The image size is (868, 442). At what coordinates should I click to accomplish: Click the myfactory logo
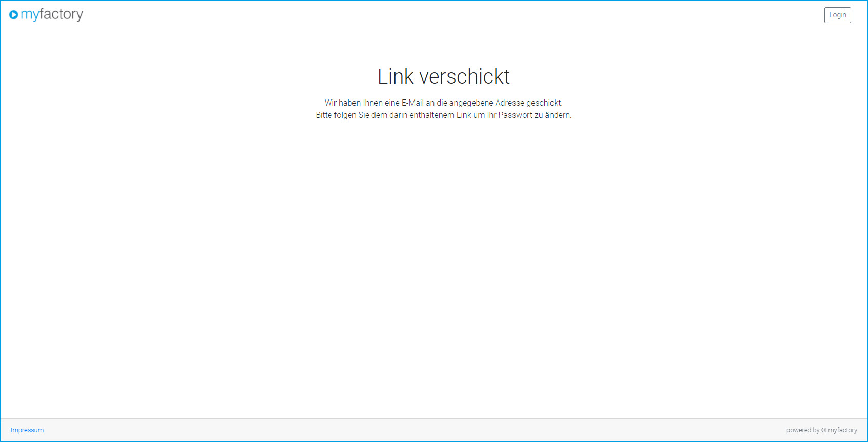point(46,14)
